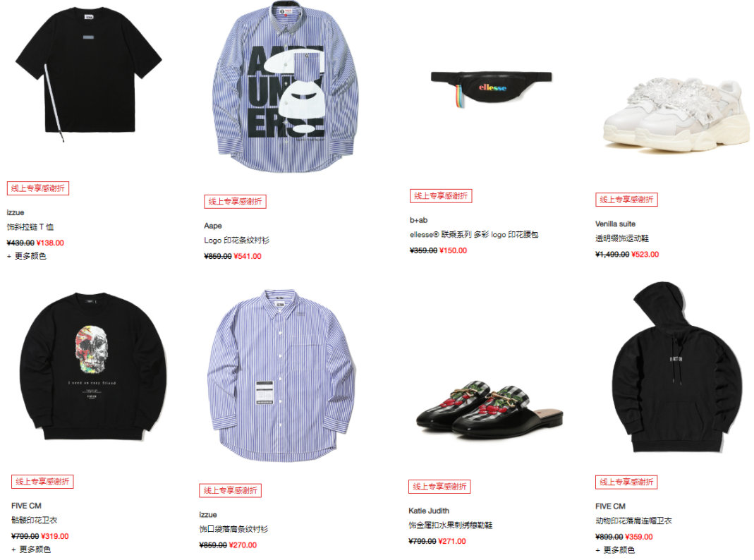The width and height of the screenshot is (754, 560).
Task: Open the black izzue zipper T-shirt image
Action: click(x=88, y=75)
